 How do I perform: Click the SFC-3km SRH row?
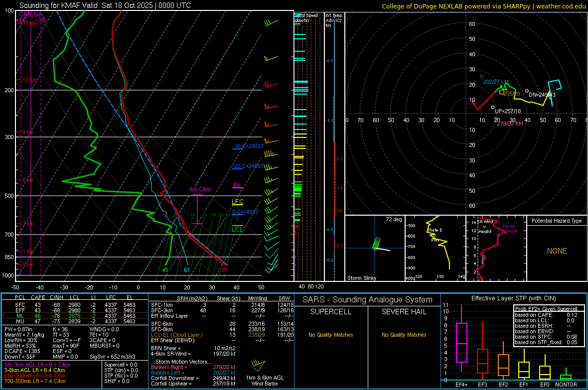(x=222, y=310)
